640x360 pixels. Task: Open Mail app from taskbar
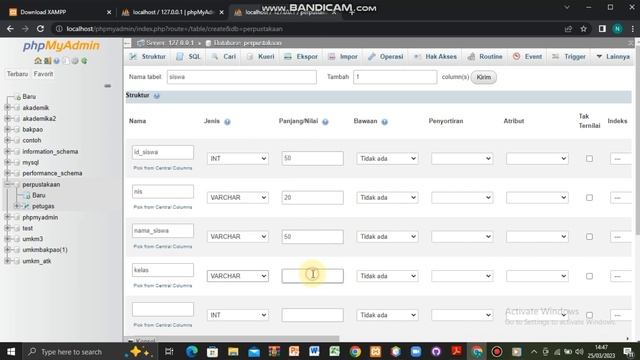pyautogui.click(x=253, y=351)
